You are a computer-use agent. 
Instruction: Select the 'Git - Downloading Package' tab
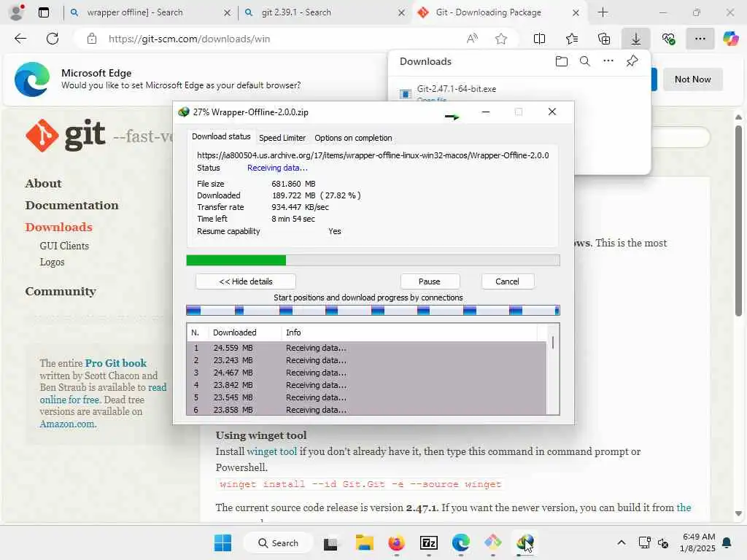tap(498, 12)
